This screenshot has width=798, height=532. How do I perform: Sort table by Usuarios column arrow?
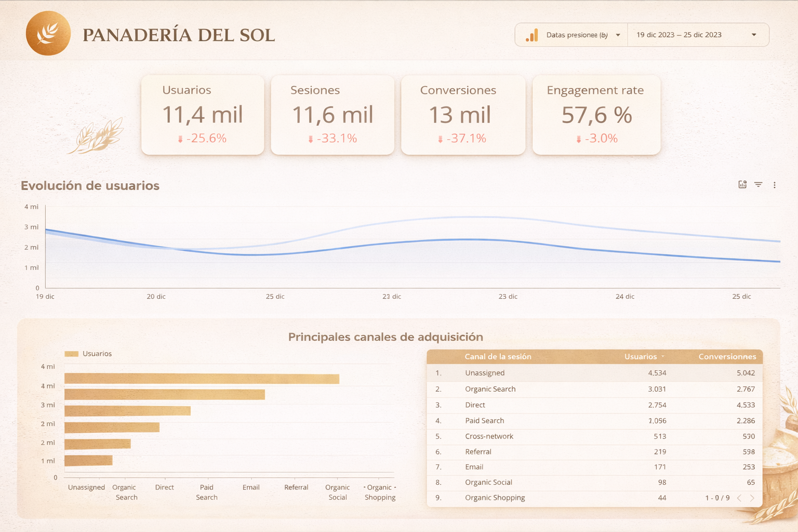pos(662,357)
